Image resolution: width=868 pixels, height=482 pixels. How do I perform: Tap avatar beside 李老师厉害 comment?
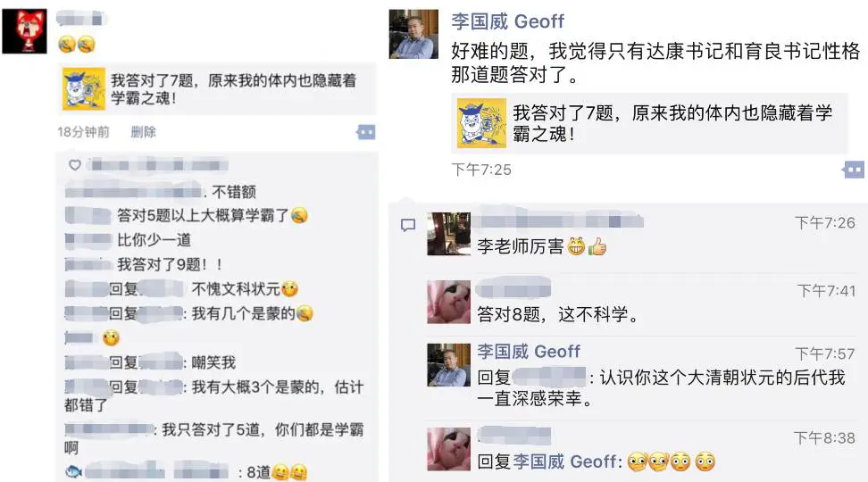click(x=449, y=234)
